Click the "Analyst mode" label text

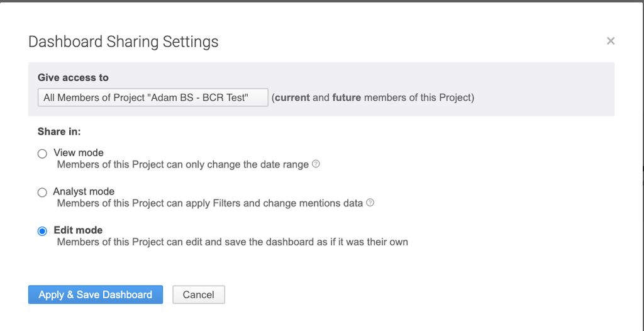point(84,191)
